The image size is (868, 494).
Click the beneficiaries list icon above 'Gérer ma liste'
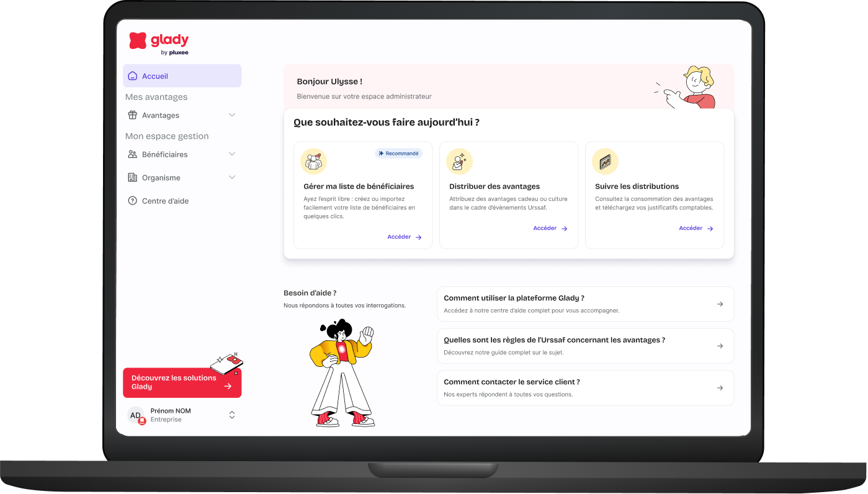click(x=313, y=161)
